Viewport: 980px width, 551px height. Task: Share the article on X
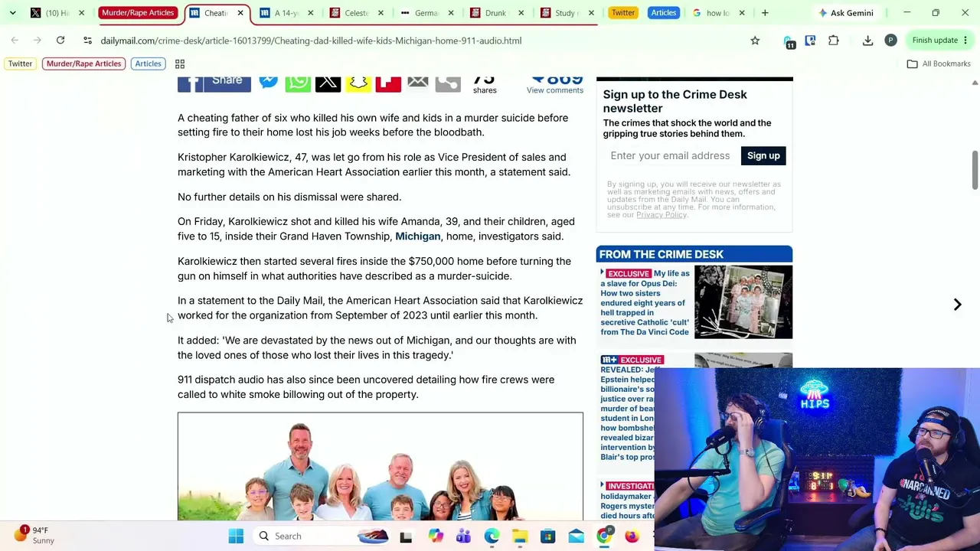point(328,83)
